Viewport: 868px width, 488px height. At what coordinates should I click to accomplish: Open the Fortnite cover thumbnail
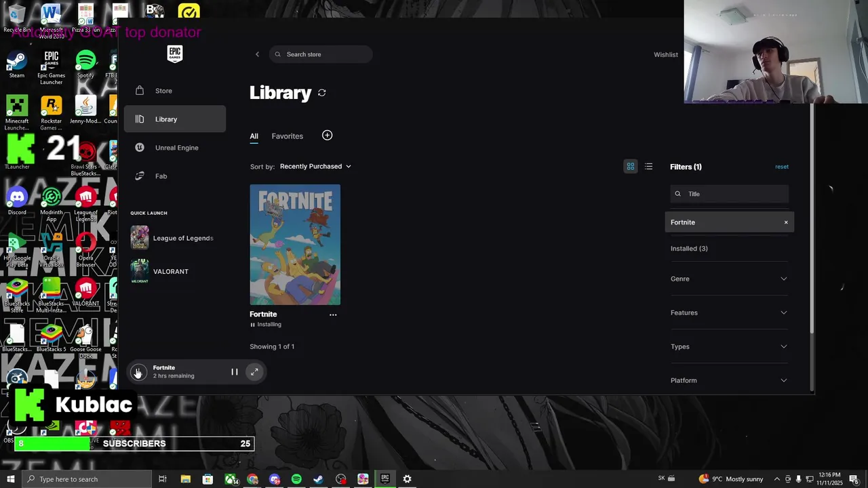(x=295, y=245)
